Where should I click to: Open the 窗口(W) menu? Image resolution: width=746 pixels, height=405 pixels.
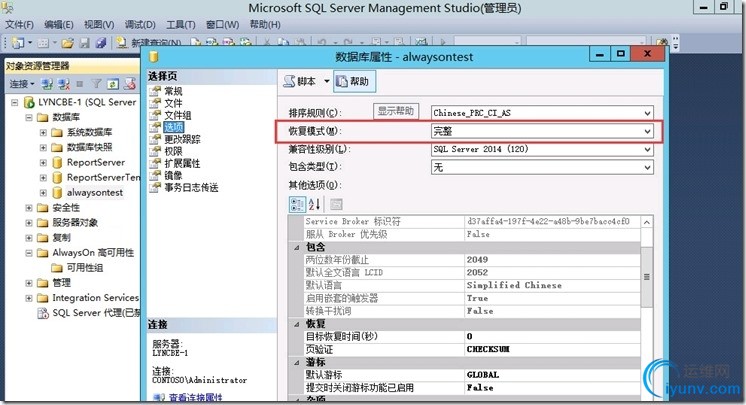click(x=223, y=24)
